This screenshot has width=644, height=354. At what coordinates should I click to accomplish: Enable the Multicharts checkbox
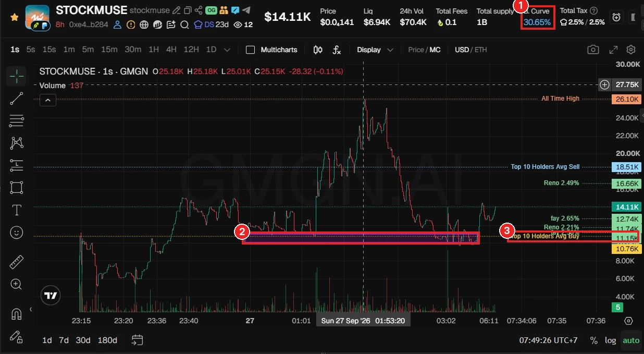click(x=250, y=50)
